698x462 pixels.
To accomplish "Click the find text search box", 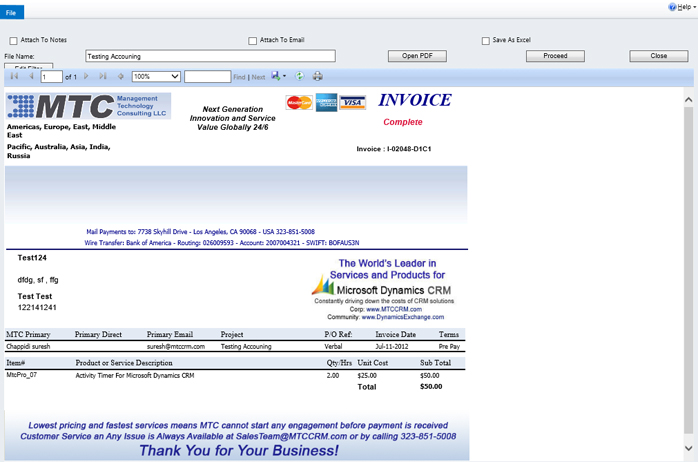I will (x=207, y=76).
